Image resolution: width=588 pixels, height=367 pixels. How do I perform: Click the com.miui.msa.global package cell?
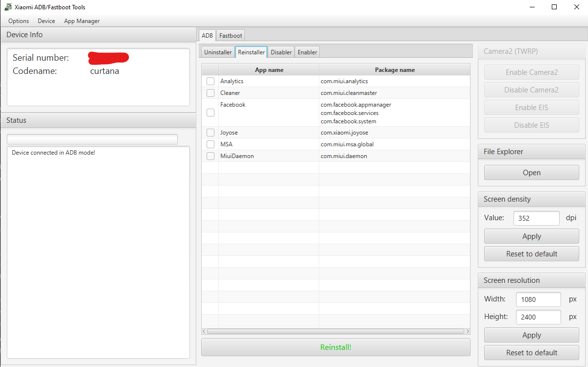[395, 144]
